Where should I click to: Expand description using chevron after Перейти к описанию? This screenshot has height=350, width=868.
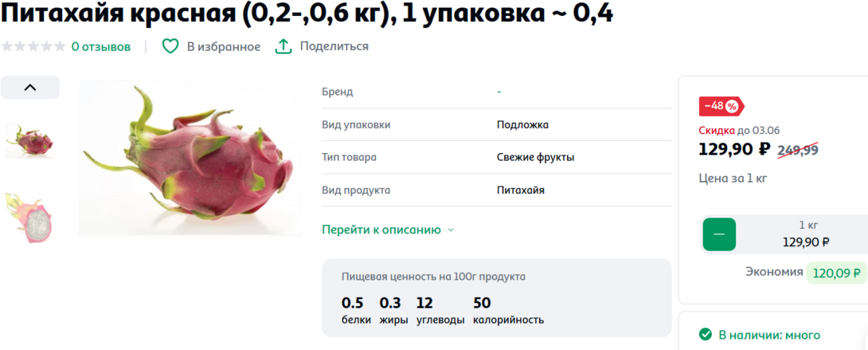tap(451, 230)
